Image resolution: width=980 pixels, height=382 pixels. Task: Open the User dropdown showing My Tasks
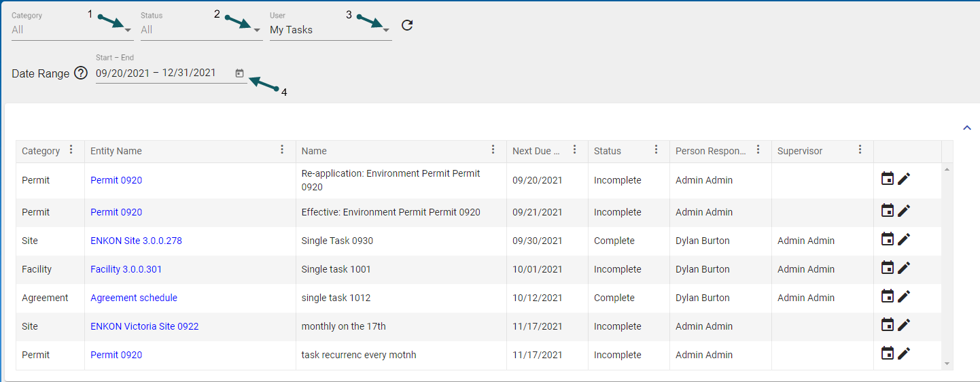click(x=385, y=30)
